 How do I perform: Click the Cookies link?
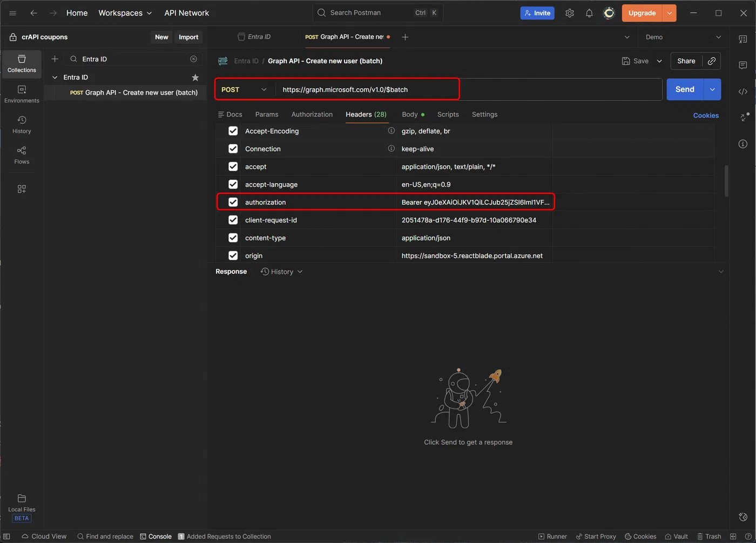pyautogui.click(x=706, y=116)
